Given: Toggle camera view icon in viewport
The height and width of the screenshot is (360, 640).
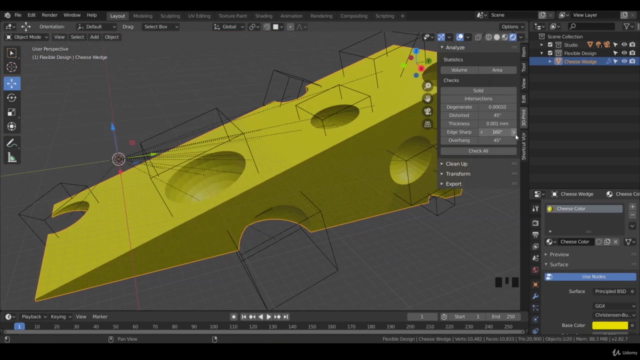Looking at the screenshot, I should click(428, 111).
